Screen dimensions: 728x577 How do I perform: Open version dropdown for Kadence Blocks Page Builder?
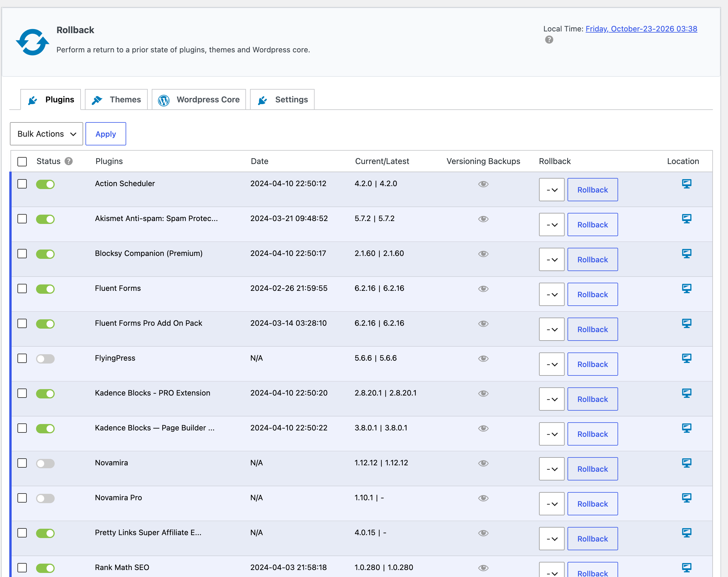[x=552, y=434]
